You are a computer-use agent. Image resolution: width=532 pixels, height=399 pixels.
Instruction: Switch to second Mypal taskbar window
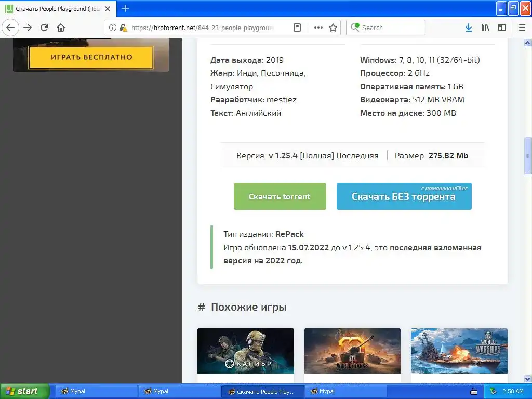179,391
